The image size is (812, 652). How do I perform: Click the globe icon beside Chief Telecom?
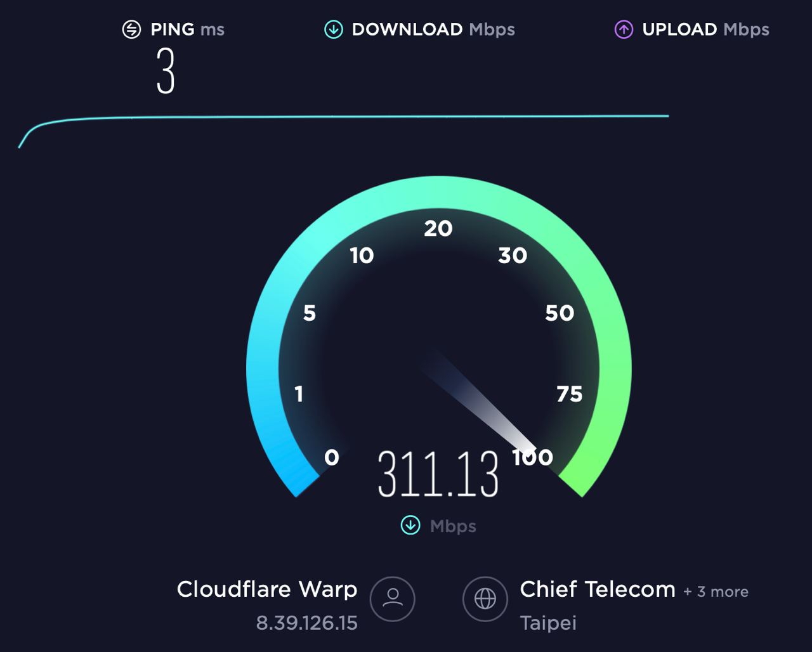(x=485, y=599)
